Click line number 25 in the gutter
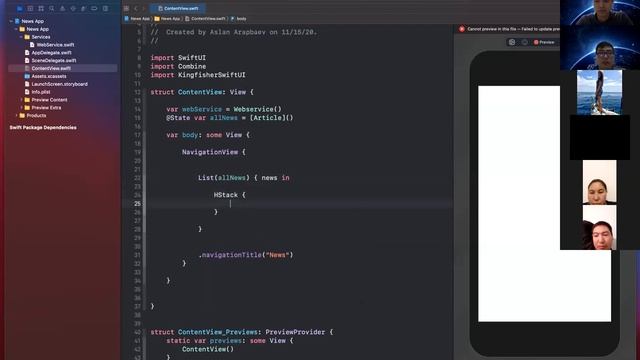 [138, 203]
